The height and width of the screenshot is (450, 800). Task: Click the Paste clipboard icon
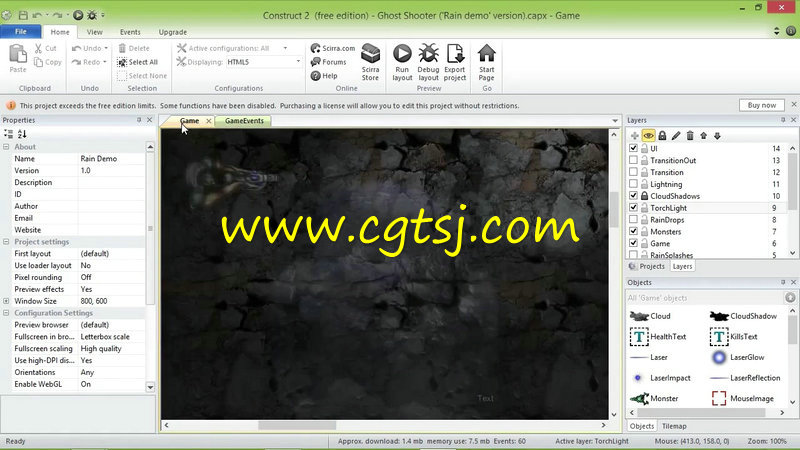pos(18,54)
